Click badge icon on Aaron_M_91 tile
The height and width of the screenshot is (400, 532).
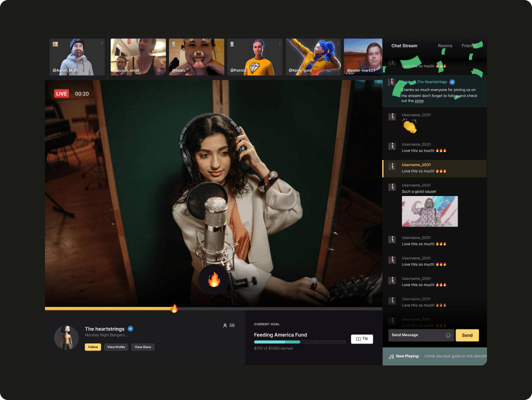(x=55, y=44)
